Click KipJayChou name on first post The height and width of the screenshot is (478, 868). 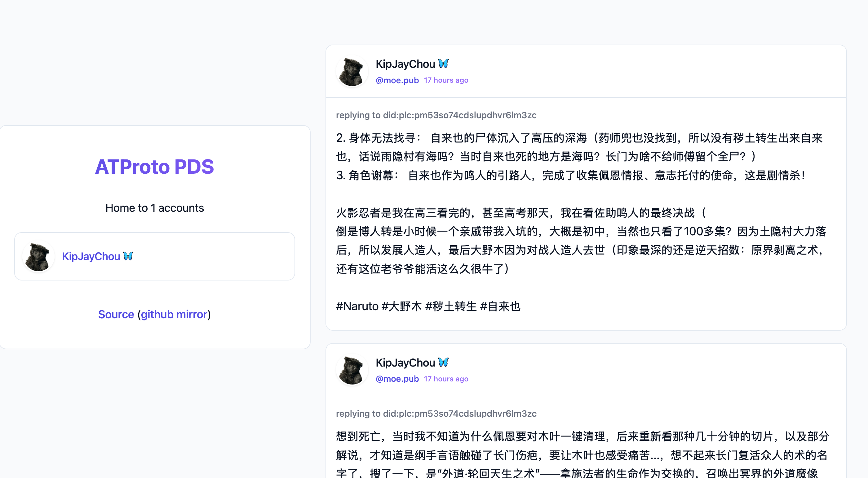[405, 64]
